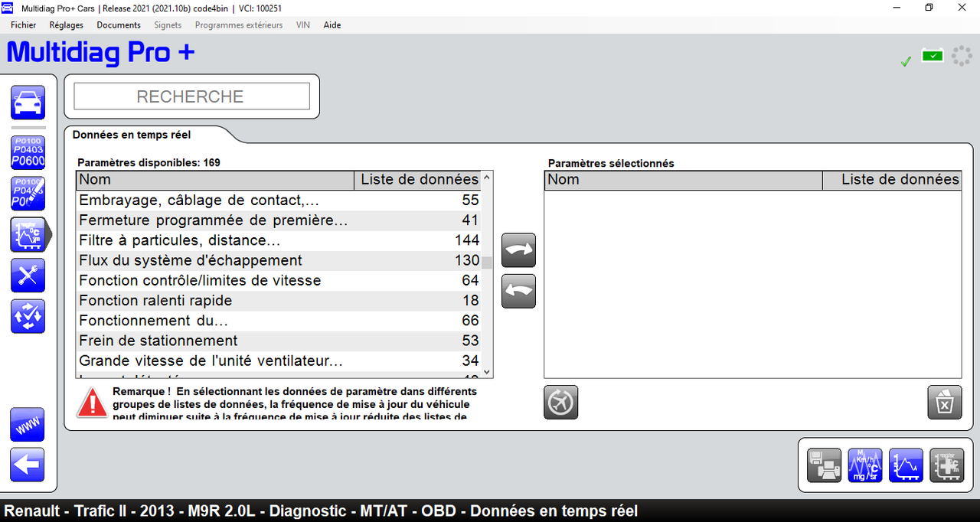Select the Données en temps réel tab
The height and width of the screenshot is (522, 980).
pyautogui.click(x=132, y=135)
